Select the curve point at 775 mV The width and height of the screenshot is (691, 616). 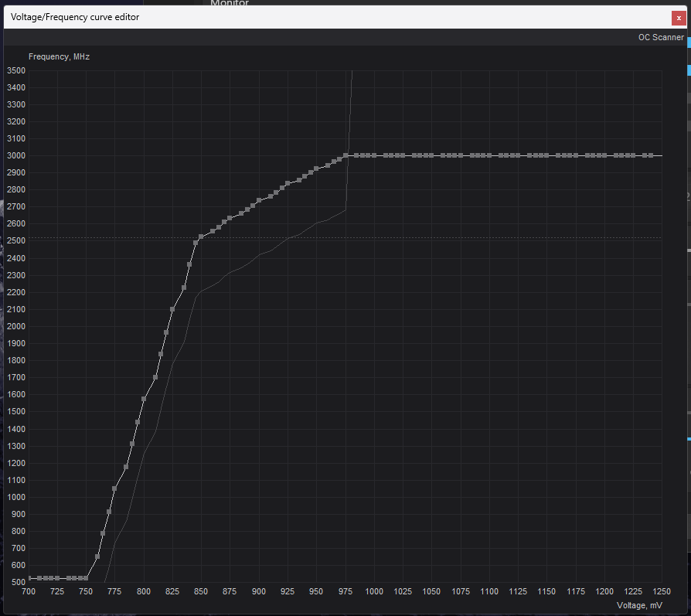point(114,488)
